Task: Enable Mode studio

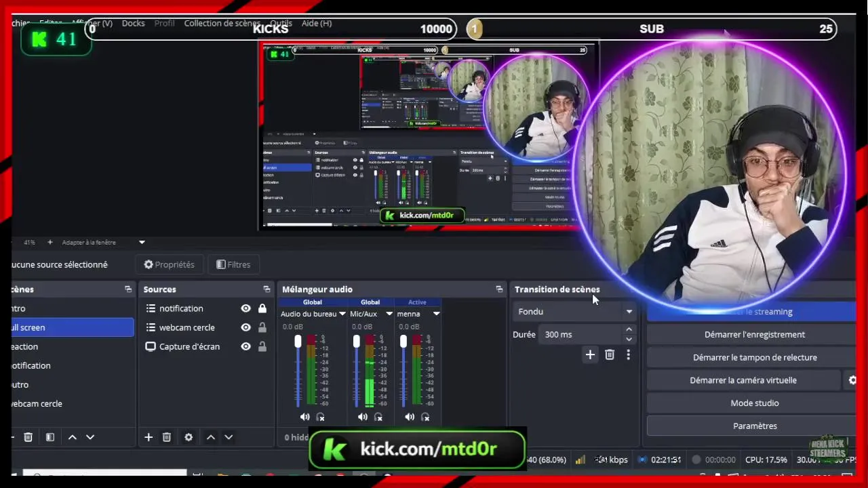Action: point(754,403)
